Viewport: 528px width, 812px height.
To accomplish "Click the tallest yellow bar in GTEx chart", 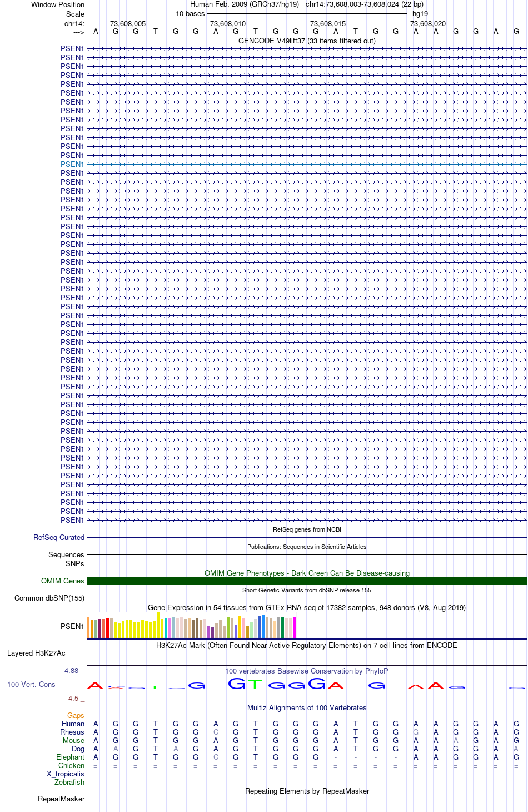I will (158, 625).
